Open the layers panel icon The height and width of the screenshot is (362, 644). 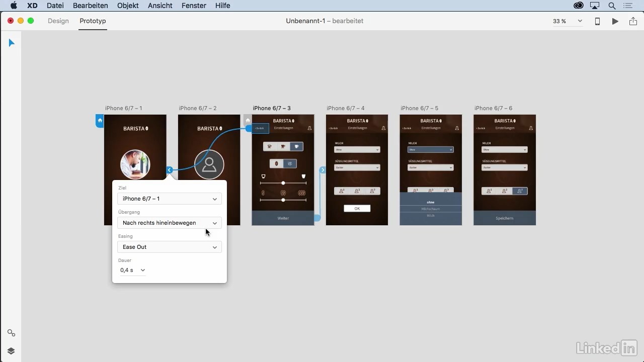point(11,351)
